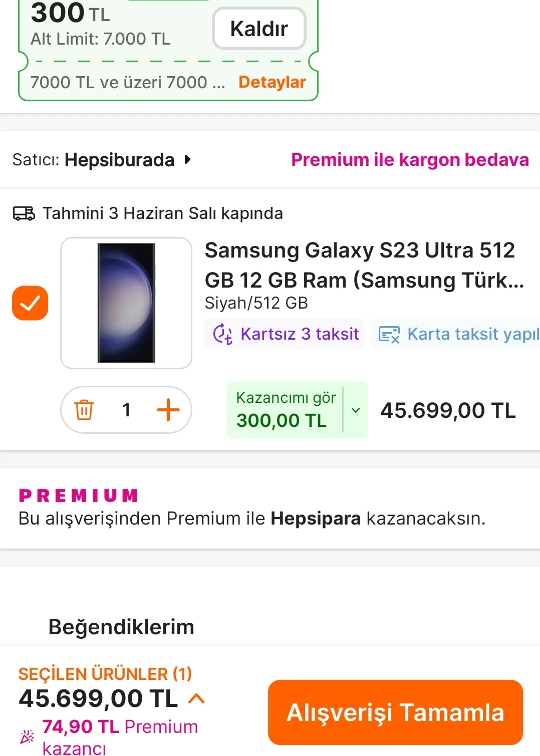
Task: Tap the PREMIUM Hepsipara banner
Action: [252, 508]
